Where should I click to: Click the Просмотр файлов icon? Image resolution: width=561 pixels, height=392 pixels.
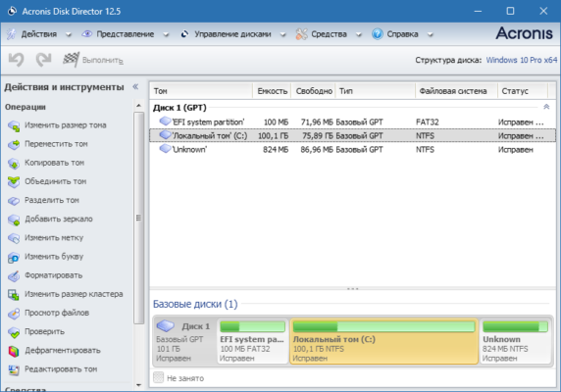pyautogui.click(x=14, y=313)
